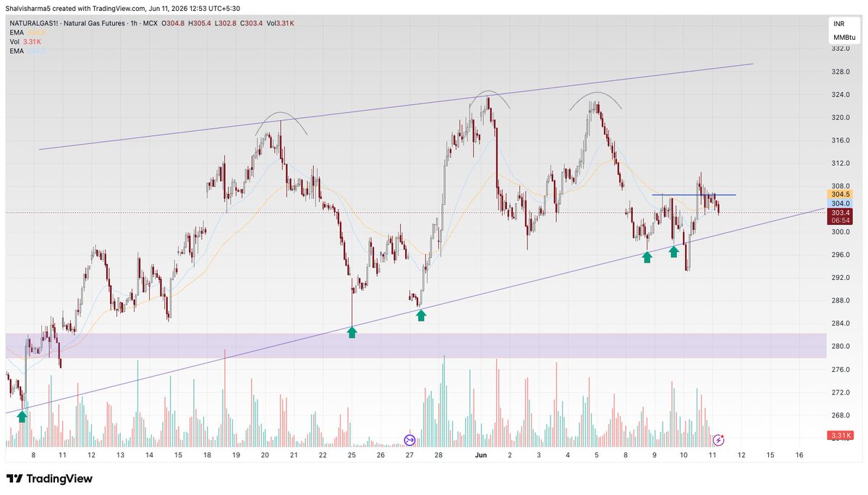868x495 pixels.
Task: Select the second EMA indicator legend (blue value)
Action: click(x=26, y=51)
